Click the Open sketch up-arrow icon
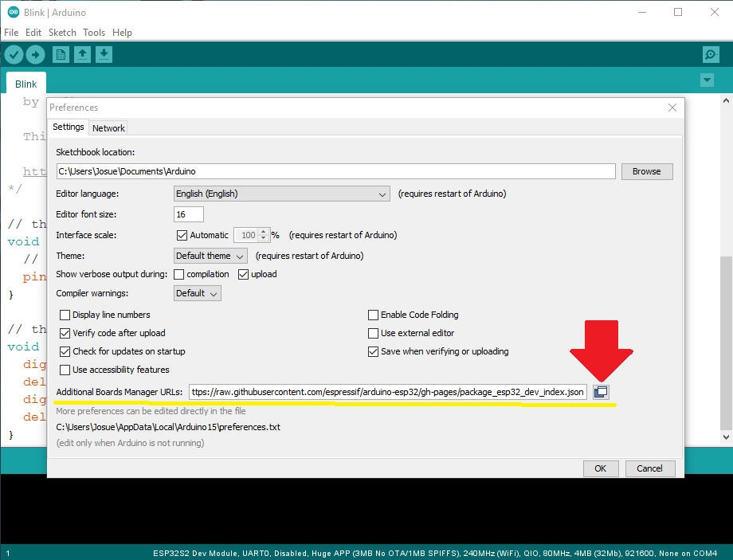The height and width of the screenshot is (560, 733). [82, 55]
